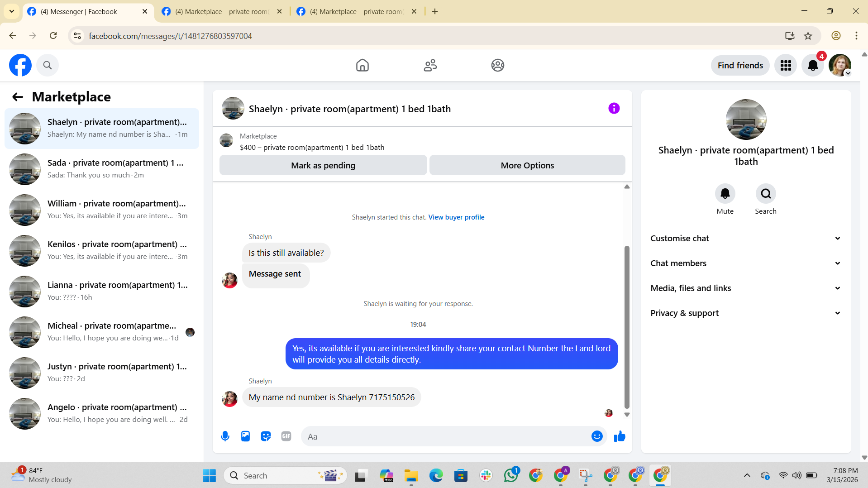Attach a photo file icon
868x488 pixels.
pyautogui.click(x=245, y=436)
